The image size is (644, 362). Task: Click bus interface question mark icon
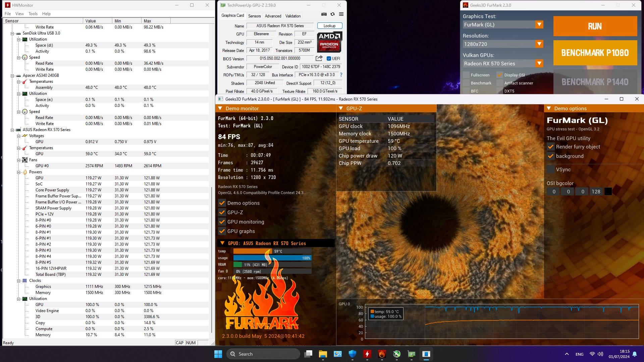(x=341, y=75)
